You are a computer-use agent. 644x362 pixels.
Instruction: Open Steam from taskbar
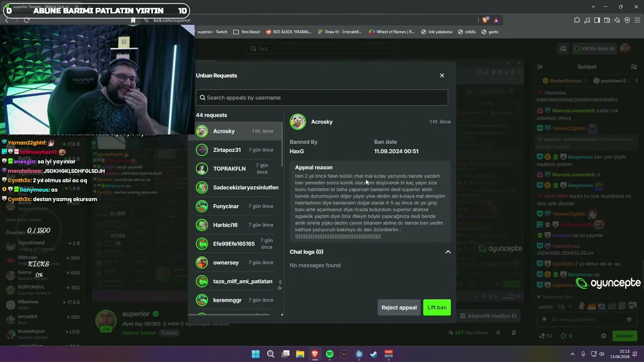coord(374,354)
